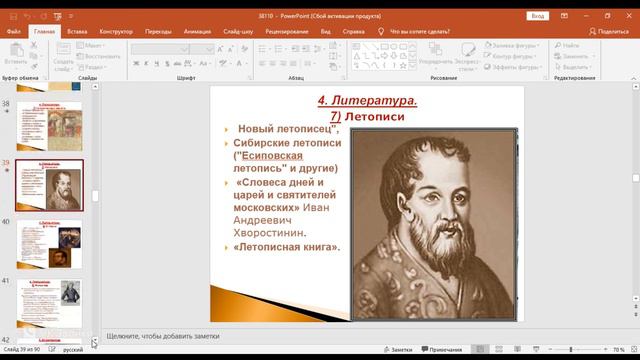Toggle strikethrough abc formatting
This screenshot has height=360, width=640.
(177, 63)
